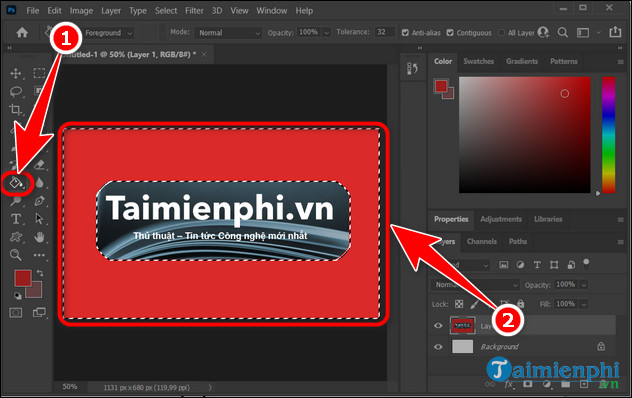This screenshot has height=398, width=632.
Task: Click the rainbow hue slider strip
Action: click(x=609, y=135)
